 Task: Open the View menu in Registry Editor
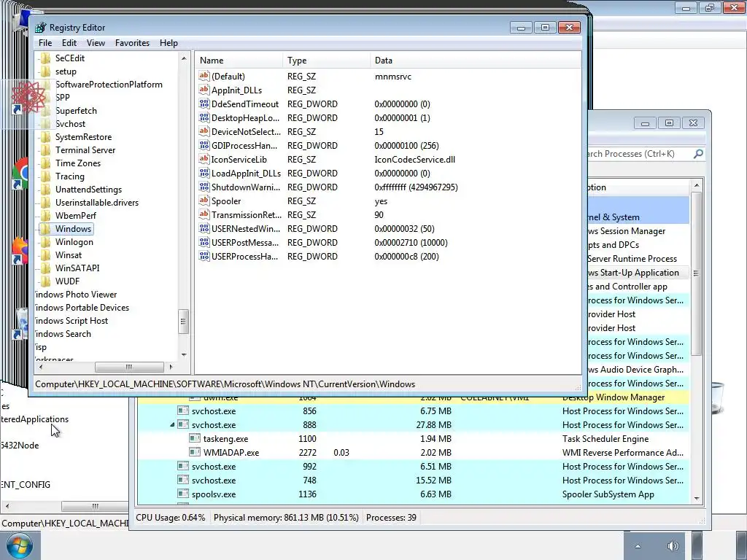point(96,43)
